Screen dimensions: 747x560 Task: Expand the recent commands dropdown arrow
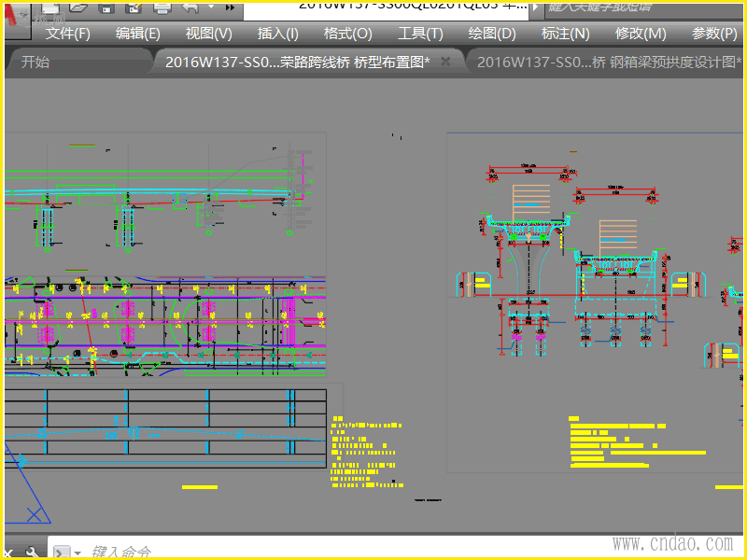78,553
